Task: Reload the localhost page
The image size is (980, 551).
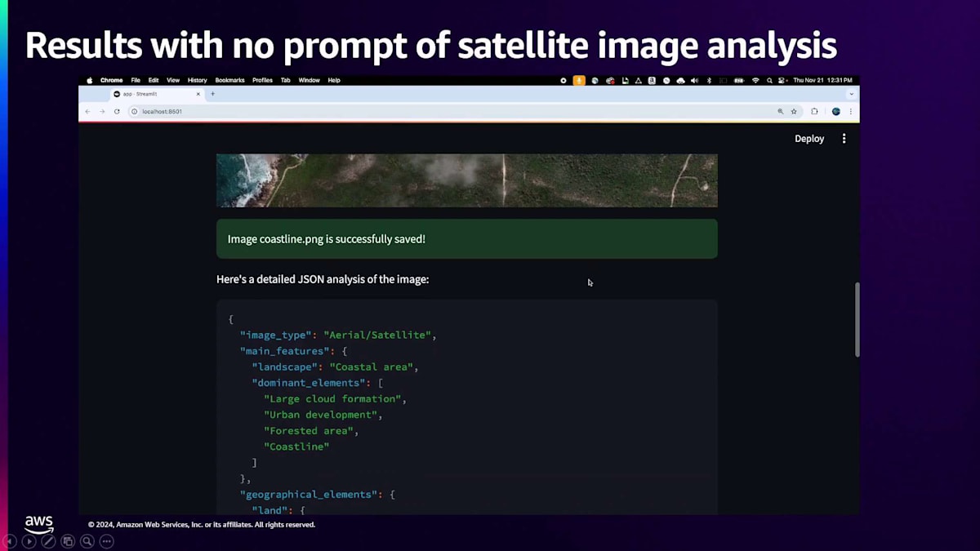Action: (x=117, y=111)
